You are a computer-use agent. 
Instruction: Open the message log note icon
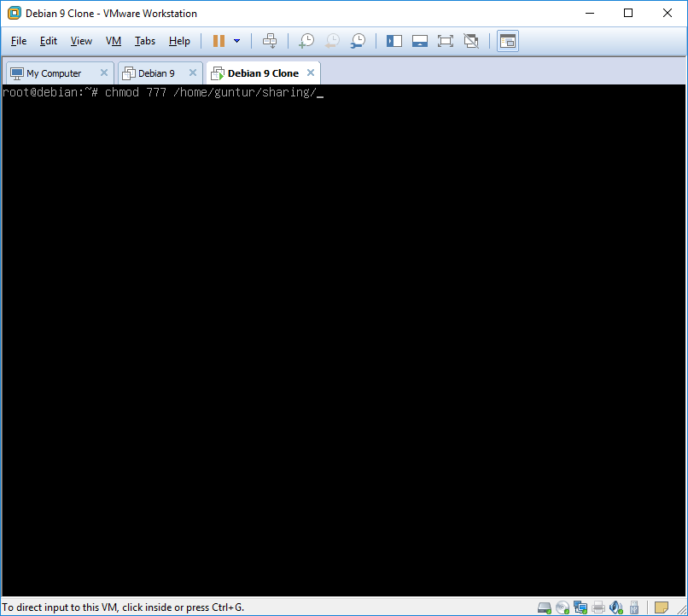click(662, 607)
